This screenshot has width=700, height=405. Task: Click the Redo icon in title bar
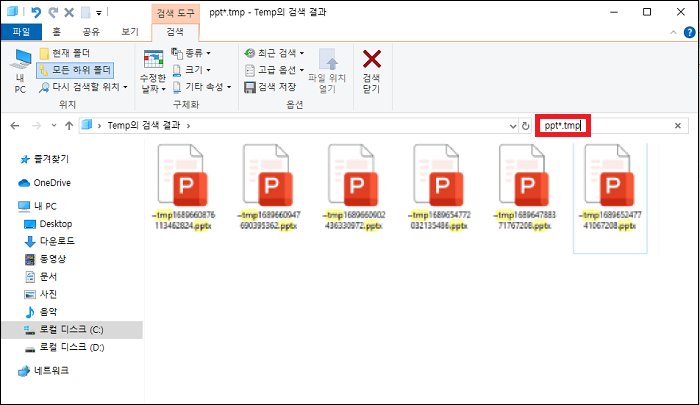coord(53,12)
